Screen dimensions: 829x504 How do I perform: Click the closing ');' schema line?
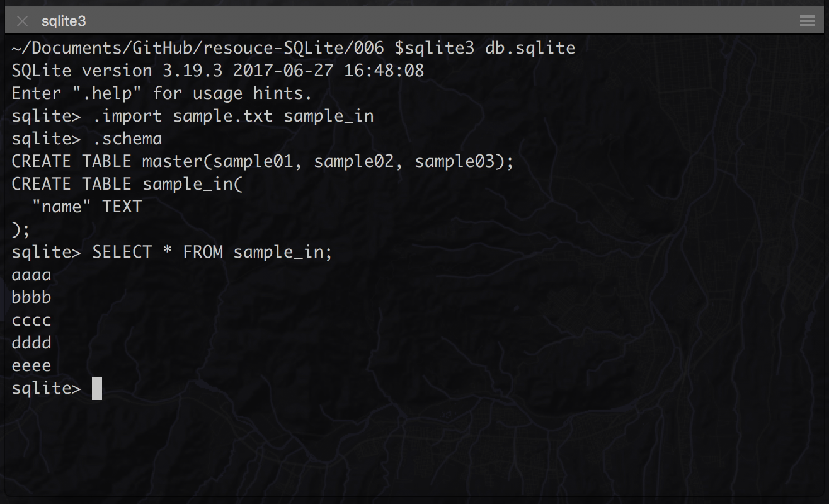21,229
